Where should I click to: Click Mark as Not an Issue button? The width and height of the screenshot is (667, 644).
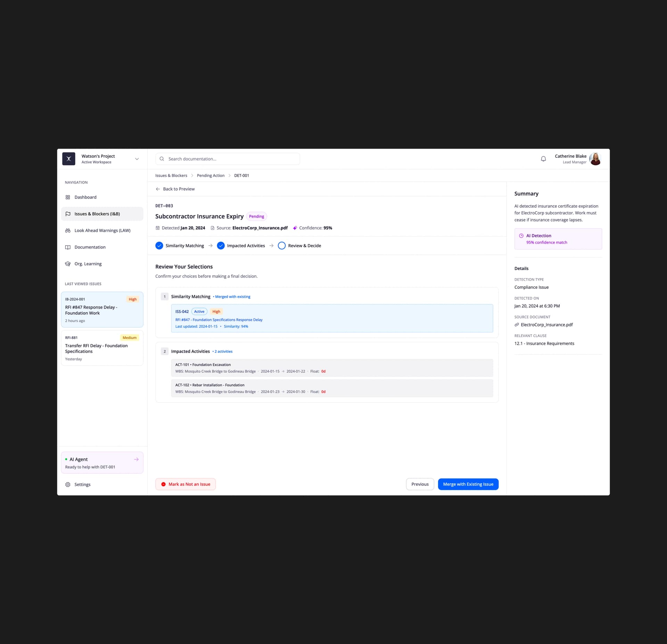tap(186, 484)
